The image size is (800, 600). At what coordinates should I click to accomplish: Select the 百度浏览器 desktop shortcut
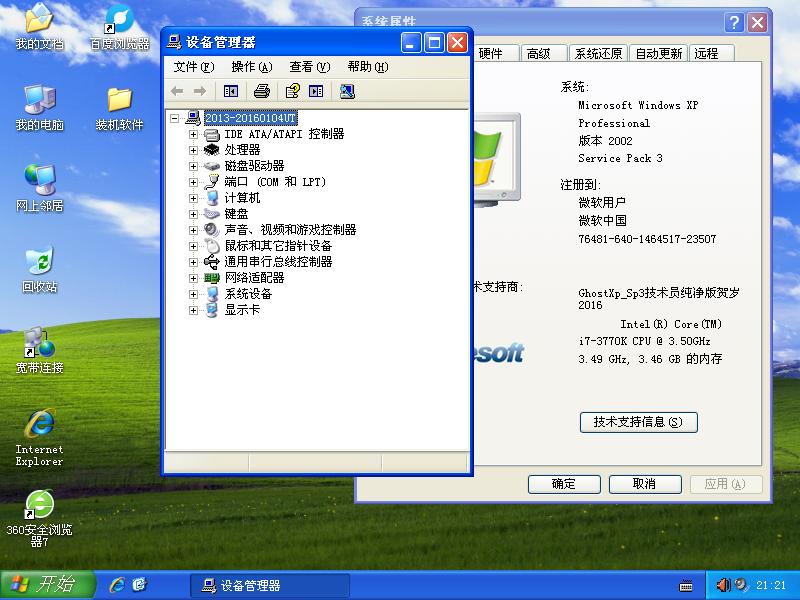coord(119,27)
